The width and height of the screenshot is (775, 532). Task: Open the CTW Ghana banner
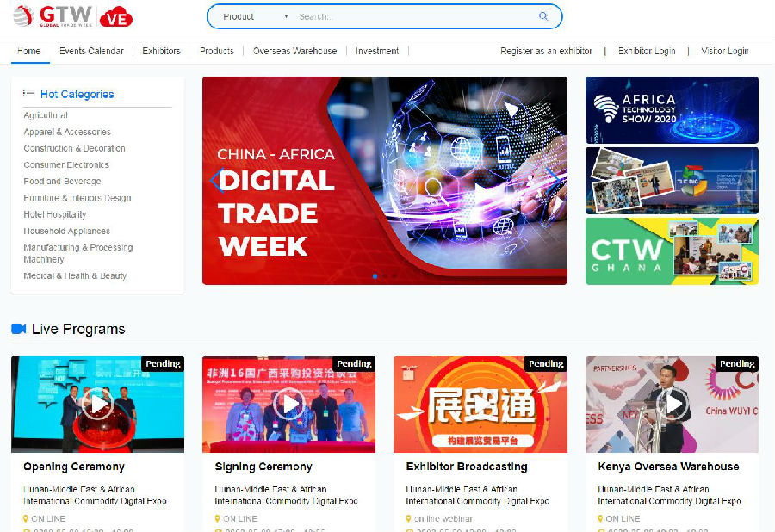672,251
